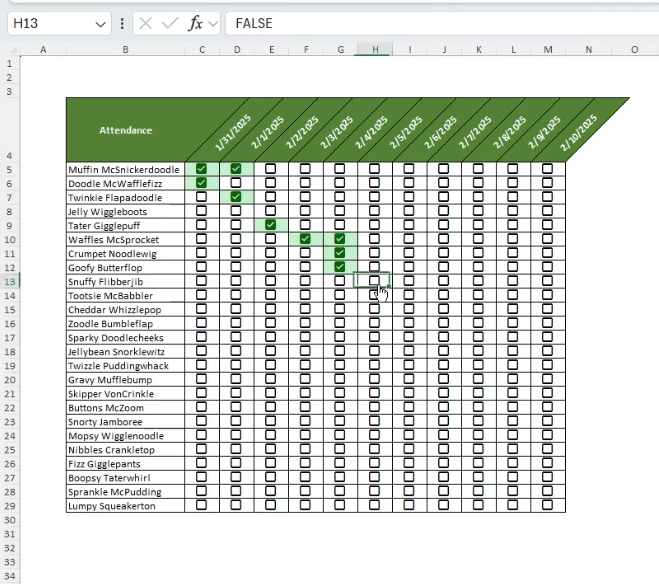Select the Lumpy Squeakerton name cell
Screen dimensions: 659x584
pyautogui.click(x=125, y=505)
